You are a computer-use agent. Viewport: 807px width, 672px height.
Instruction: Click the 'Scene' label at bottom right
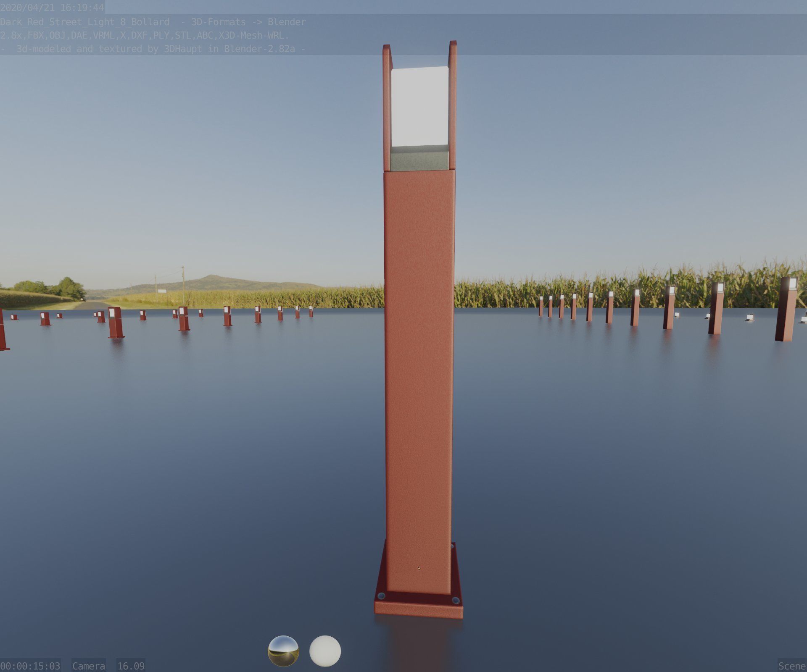(792, 666)
